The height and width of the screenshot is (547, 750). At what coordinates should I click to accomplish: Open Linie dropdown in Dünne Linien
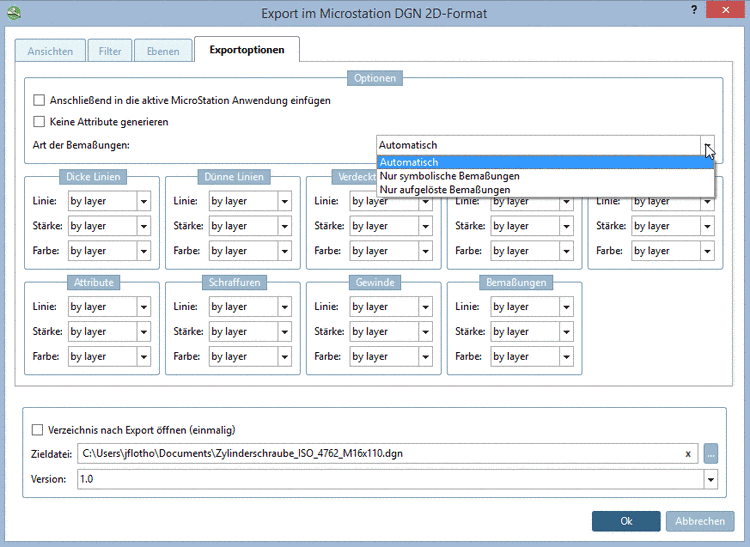[x=250, y=201]
